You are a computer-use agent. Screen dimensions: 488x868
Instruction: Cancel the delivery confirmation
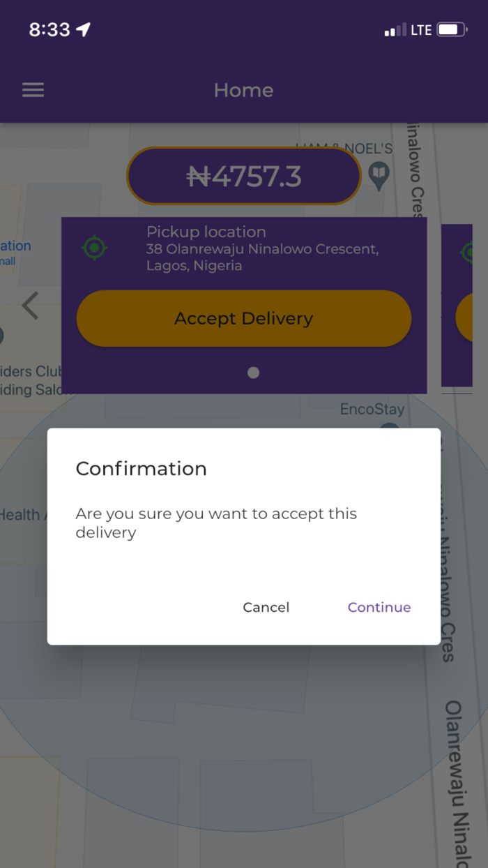click(266, 607)
